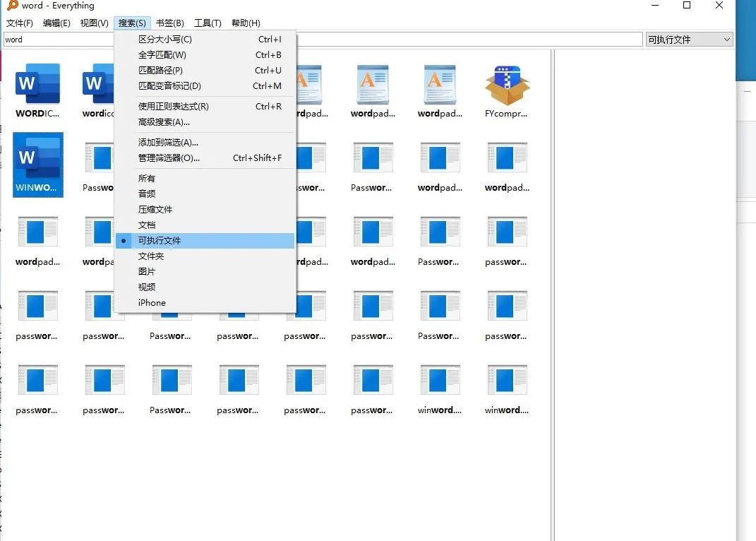Open the 工具(T) menu

(x=207, y=23)
